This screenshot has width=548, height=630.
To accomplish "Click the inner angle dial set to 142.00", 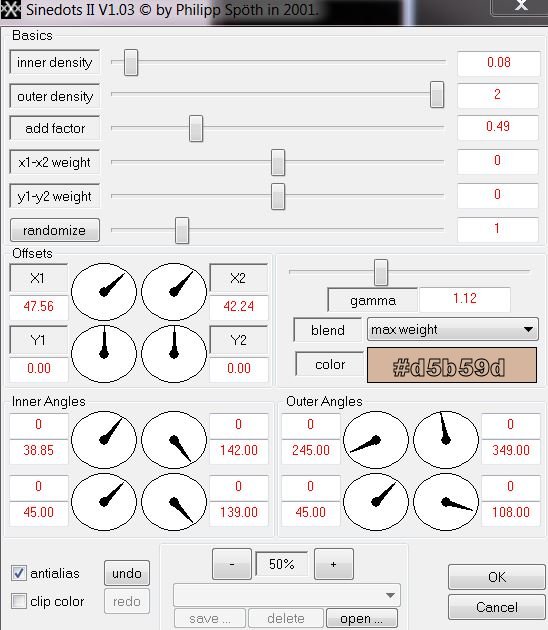I will click(x=174, y=440).
